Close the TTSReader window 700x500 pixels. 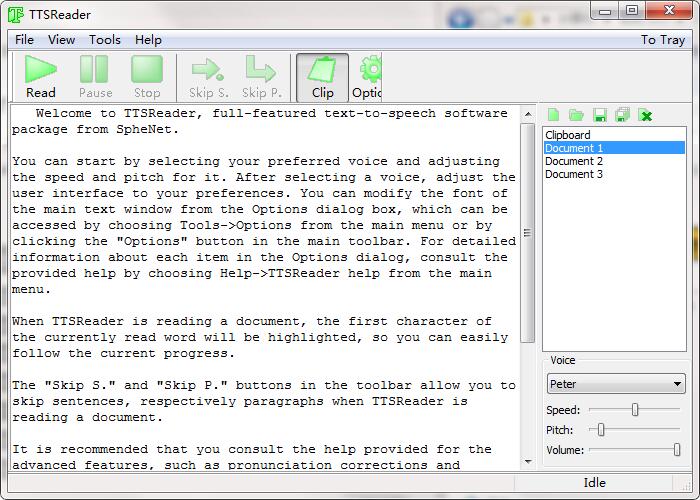click(x=669, y=11)
